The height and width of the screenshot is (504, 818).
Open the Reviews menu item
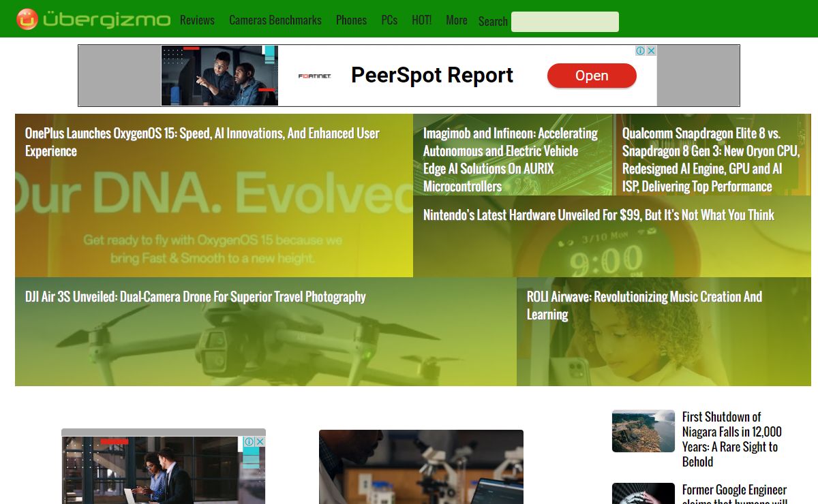tap(197, 20)
